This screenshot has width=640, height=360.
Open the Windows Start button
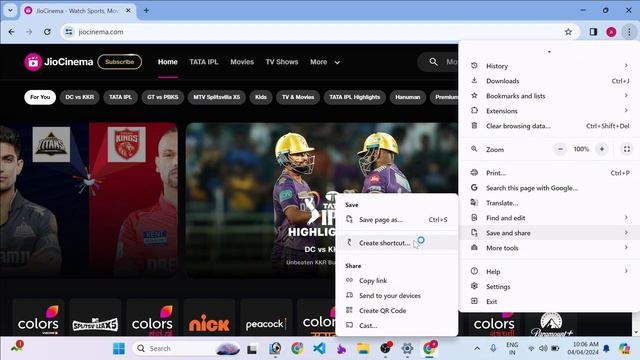click(x=119, y=349)
